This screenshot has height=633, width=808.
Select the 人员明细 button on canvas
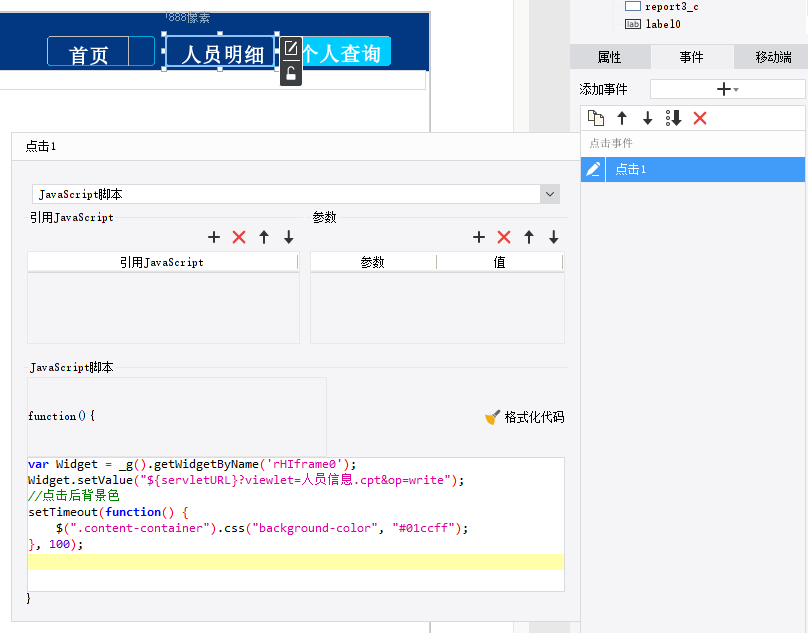coord(220,52)
